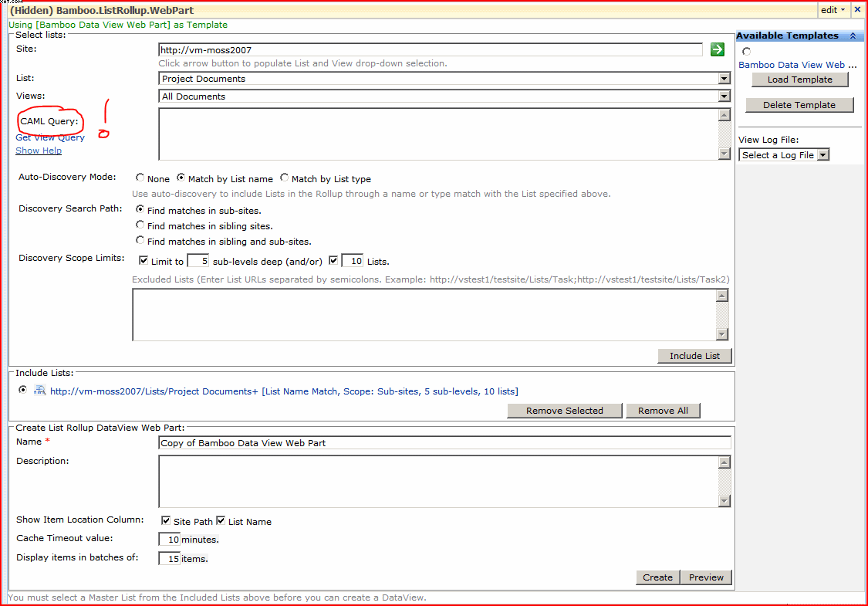Click the Get View Query link
Viewport: 868px width, 606px height.
click(50, 137)
